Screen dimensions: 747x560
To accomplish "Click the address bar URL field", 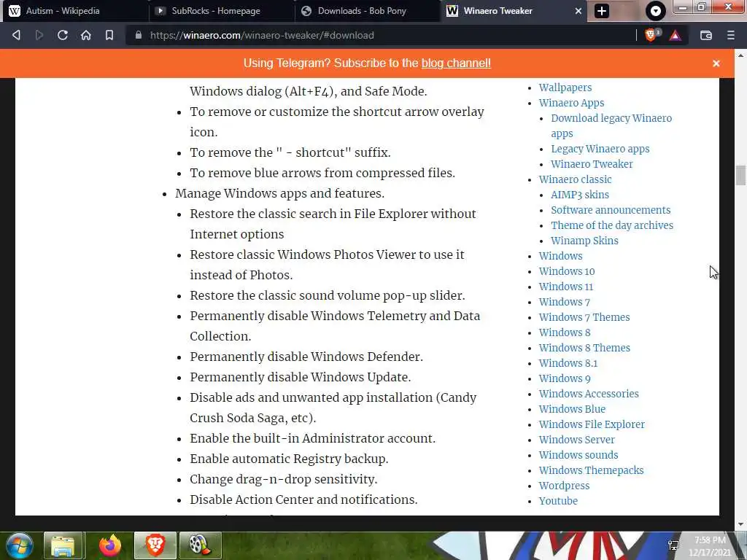I will point(381,35).
